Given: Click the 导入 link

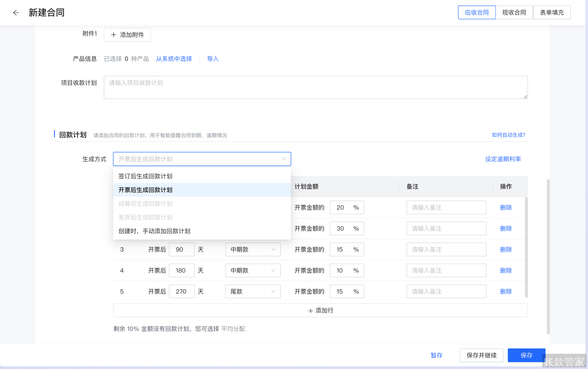Looking at the screenshot, I should (x=213, y=58).
